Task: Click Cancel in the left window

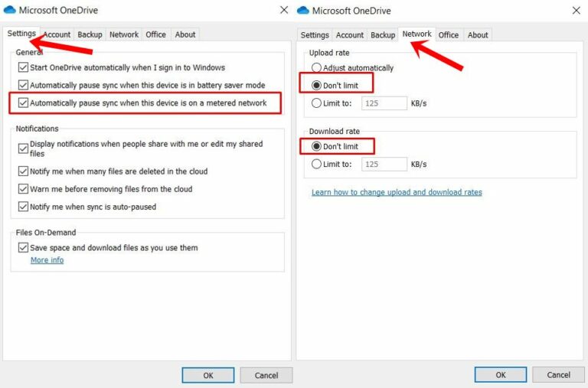Action: (266, 375)
